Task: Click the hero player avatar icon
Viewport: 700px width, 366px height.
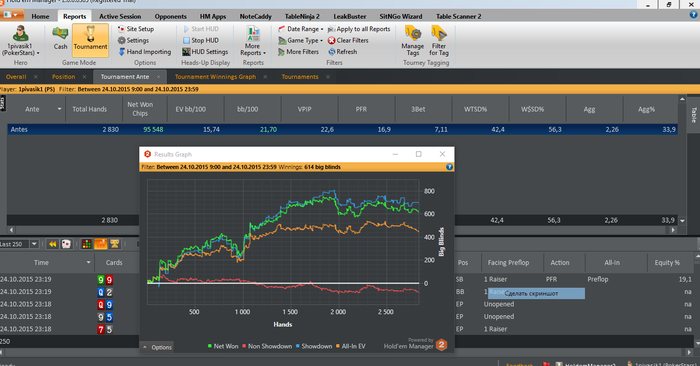Action: 20,33
